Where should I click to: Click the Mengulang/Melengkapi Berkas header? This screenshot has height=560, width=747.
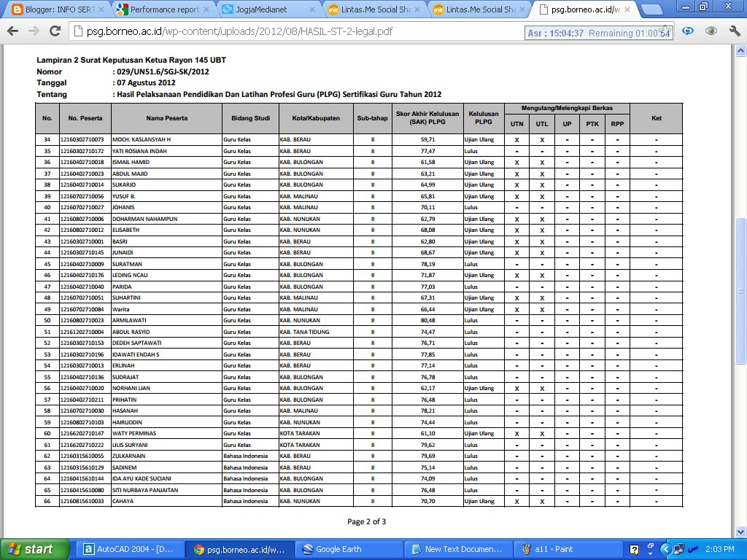click(x=567, y=108)
